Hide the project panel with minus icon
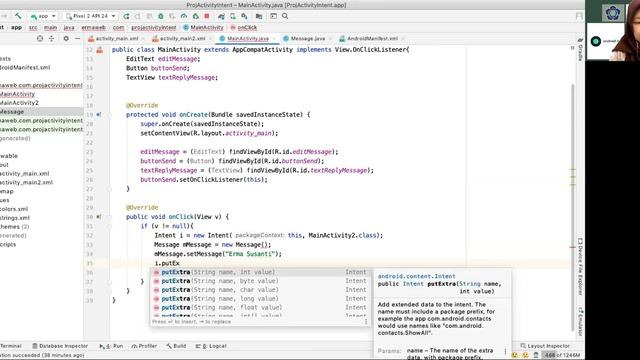This screenshot has height=360, width=640. pyautogui.click(x=78, y=38)
